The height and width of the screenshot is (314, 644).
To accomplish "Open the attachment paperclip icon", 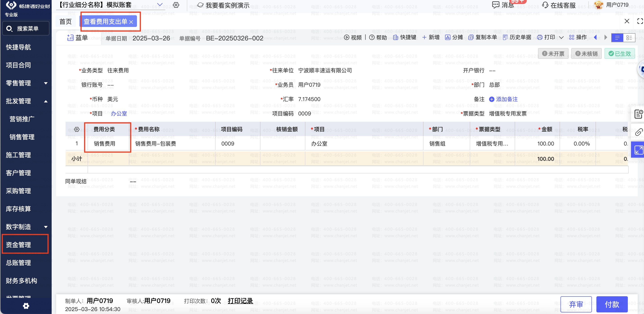I will point(639,132).
